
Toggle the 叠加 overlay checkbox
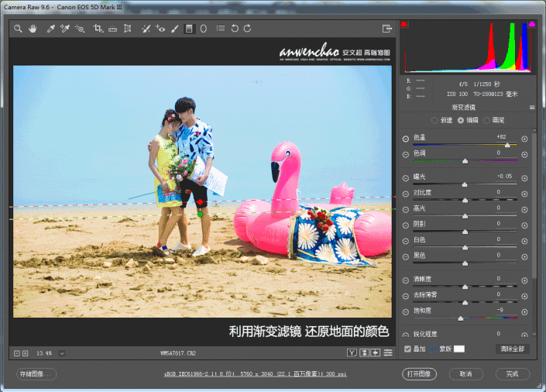coord(407,349)
